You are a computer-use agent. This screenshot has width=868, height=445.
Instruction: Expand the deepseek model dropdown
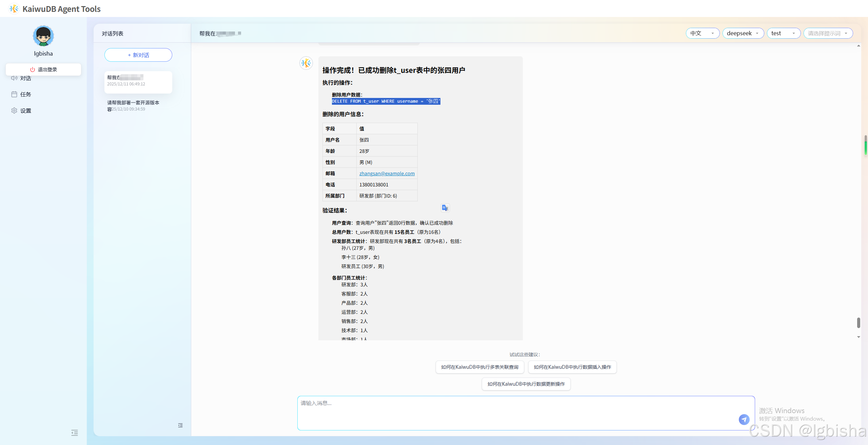pos(743,33)
